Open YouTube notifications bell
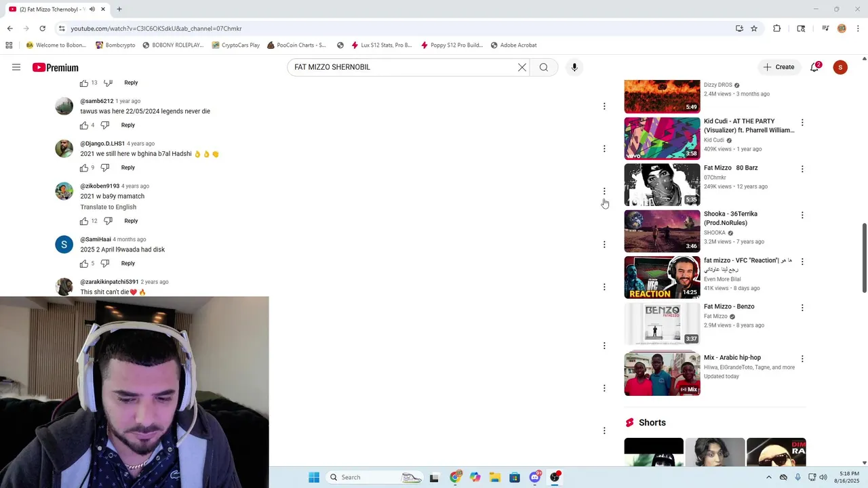 pos(815,67)
